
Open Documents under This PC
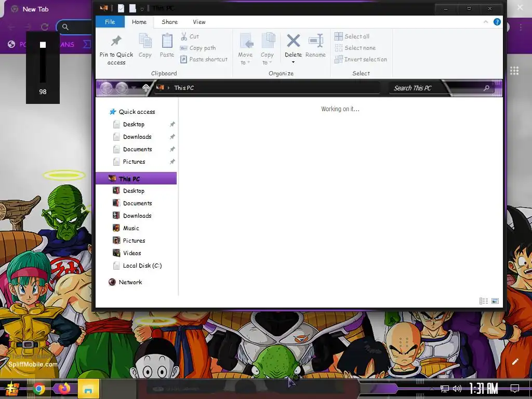(x=137, y=203)
